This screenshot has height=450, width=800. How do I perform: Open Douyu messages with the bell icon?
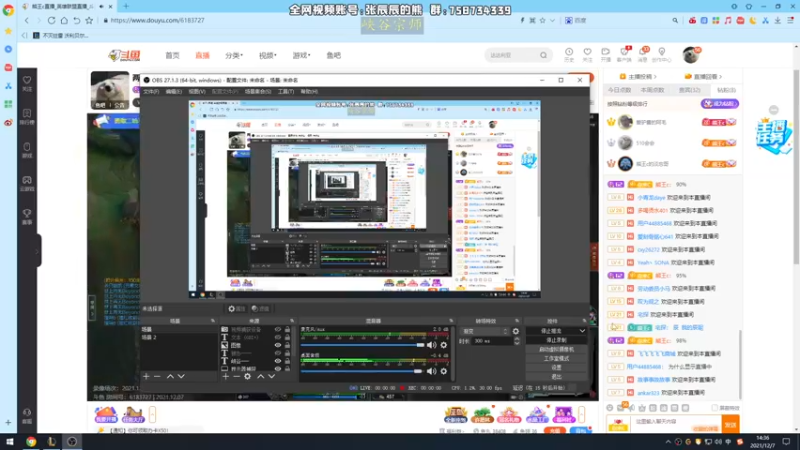[643, 54]
